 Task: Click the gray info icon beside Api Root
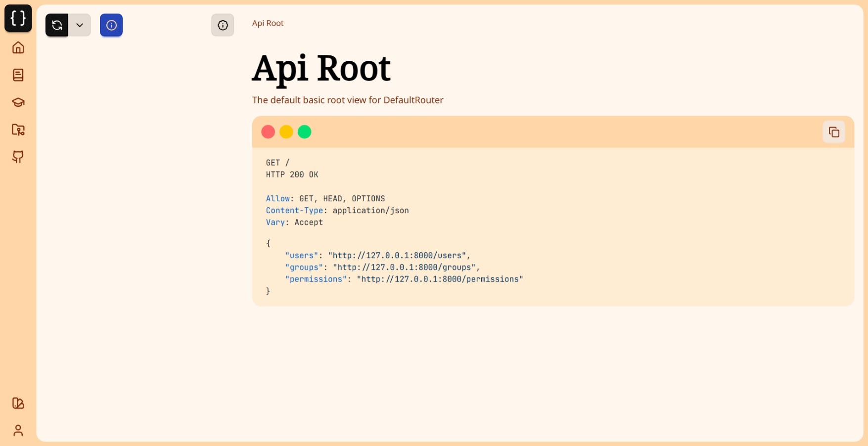(223, 25)
